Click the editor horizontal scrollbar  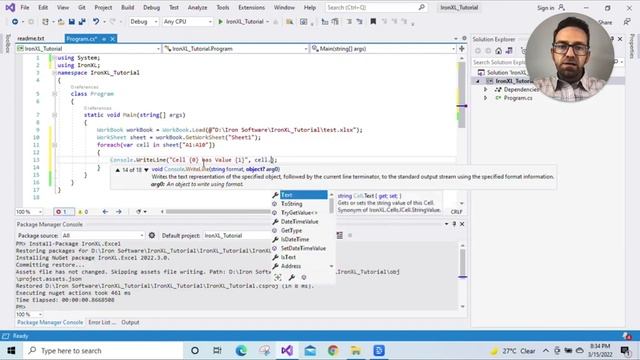tap(218, 211)
